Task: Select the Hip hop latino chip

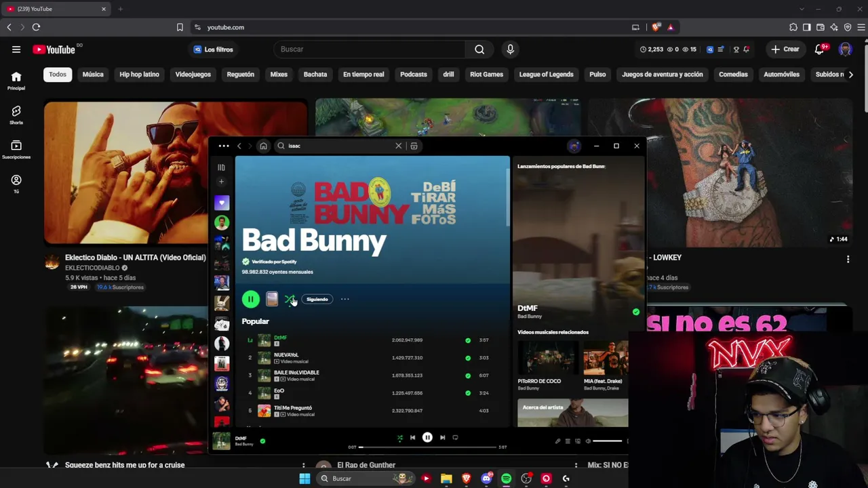Action: tap(139, 75)
